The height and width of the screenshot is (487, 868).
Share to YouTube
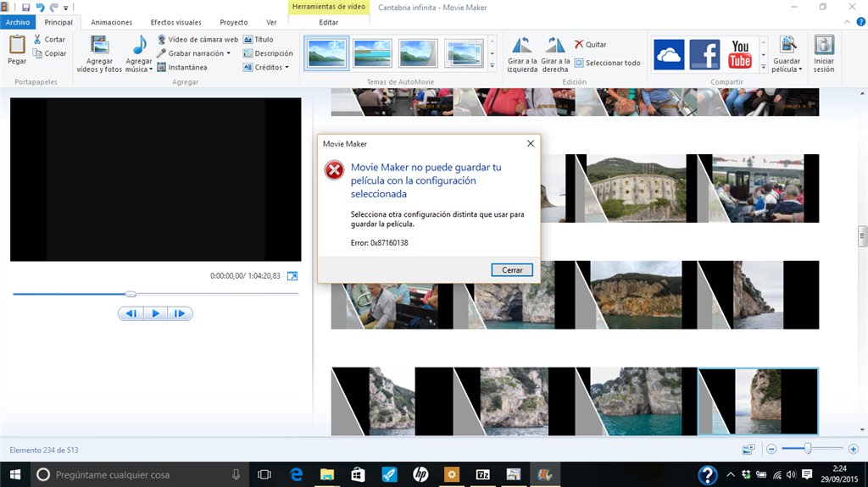[x=740, y=54]
